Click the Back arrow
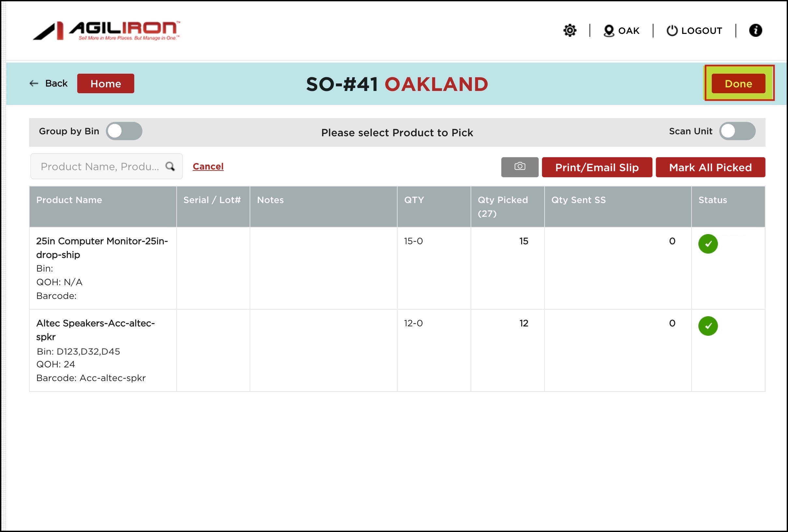This screenshot has height=532, width=788. click(x=34, y=83)
